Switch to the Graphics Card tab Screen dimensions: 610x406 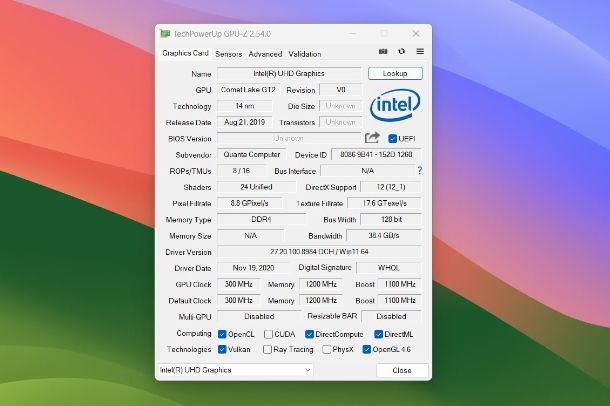pyautogui.click(x=185, y=53)
